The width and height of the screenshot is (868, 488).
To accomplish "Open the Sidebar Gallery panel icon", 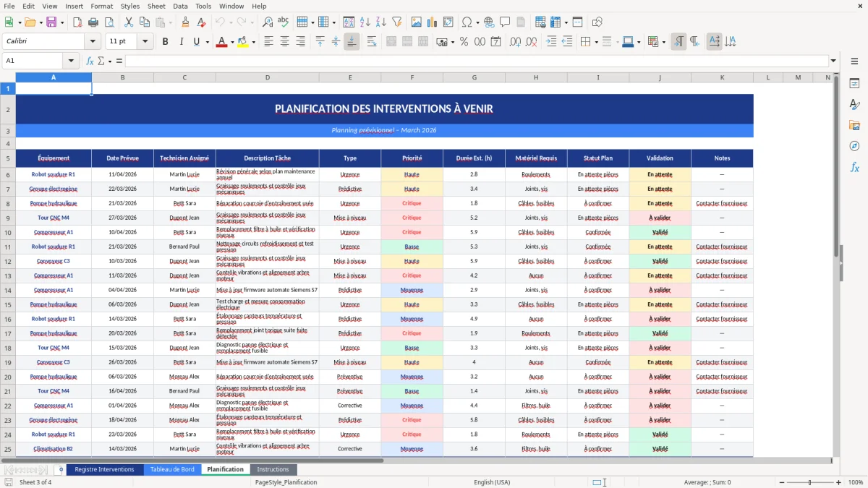I will click(854, 125).
